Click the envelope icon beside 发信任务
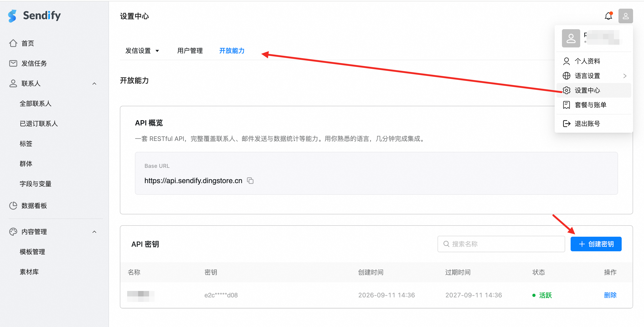Image resolution: width=644 pixels, height=327 pixels. 13,63
